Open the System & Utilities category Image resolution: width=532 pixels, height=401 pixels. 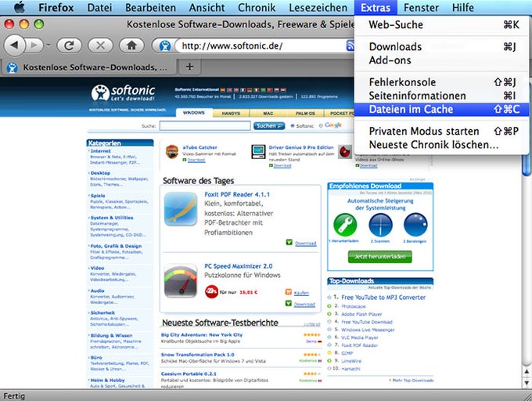(112, 218)
